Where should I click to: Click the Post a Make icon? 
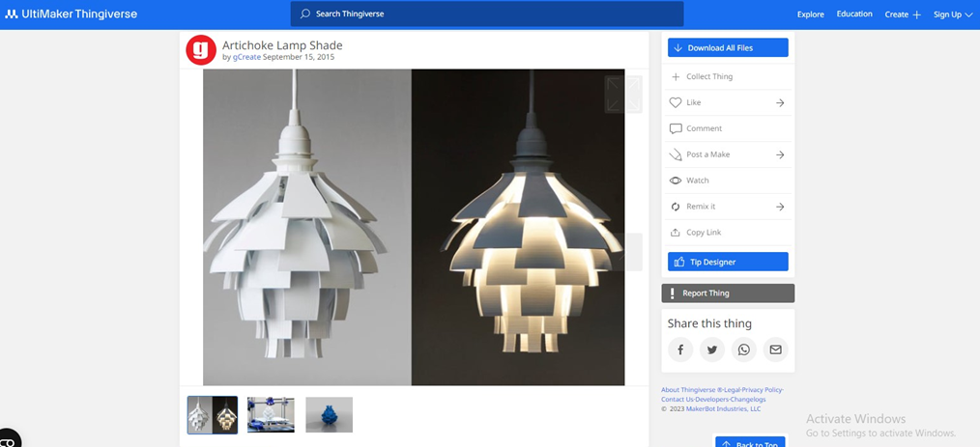pyautogui.click(x=675, y=154)
